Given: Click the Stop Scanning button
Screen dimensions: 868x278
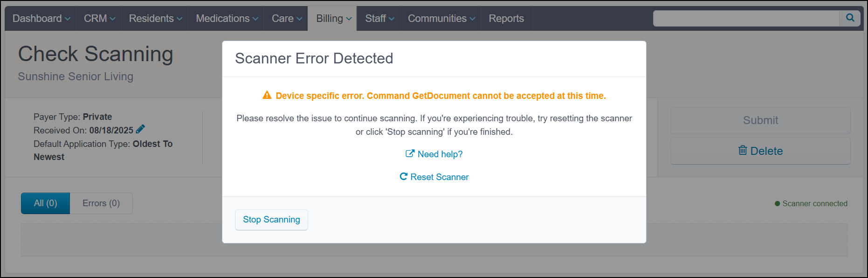Looking at the screenshot, I should pos(271,219).
